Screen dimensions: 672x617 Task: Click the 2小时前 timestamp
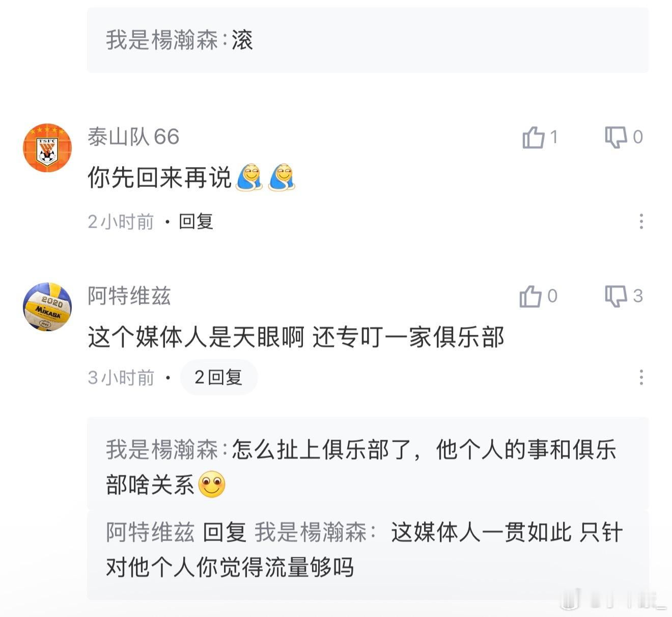[x=121, y=222]
